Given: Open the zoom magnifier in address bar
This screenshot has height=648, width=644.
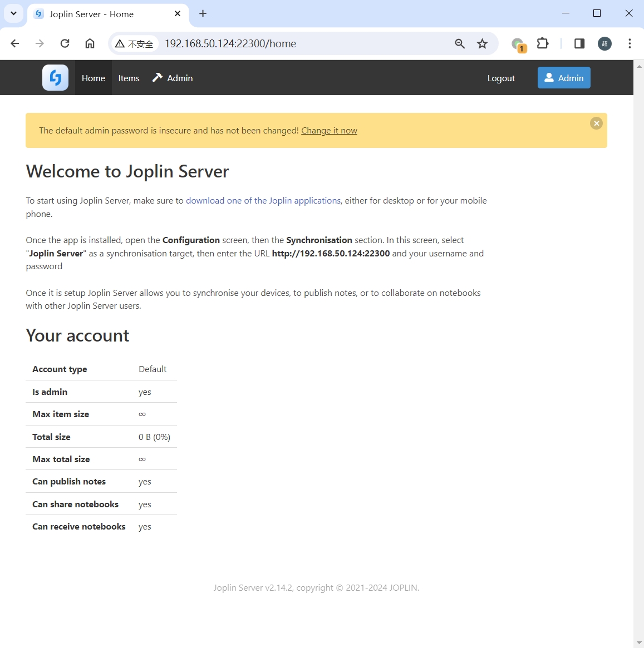Looking at the screenshot, I should click(x=460, y=44).
